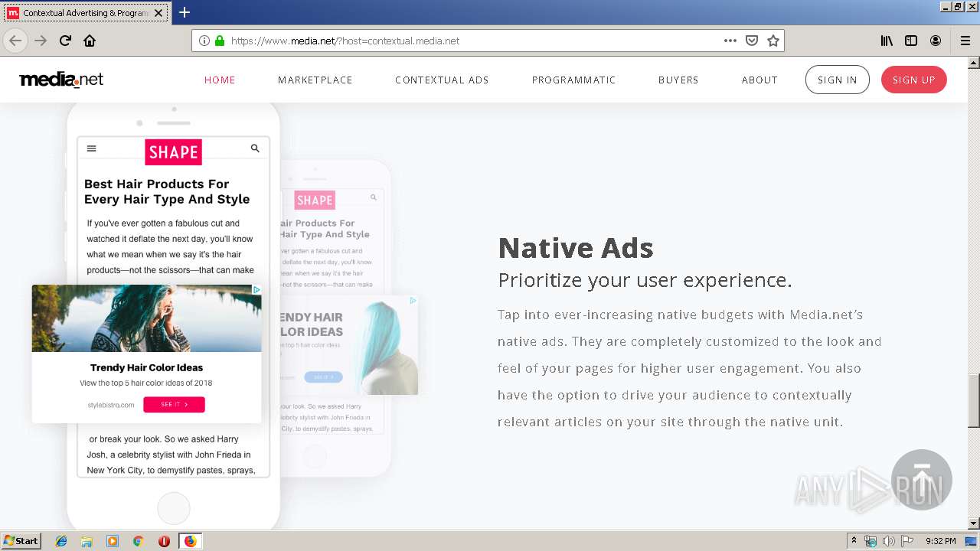Launch Windows Media Player from taskbar
The height and width of the screenshot is (551, 980).
pyautogui.click(x=113, y=541)
